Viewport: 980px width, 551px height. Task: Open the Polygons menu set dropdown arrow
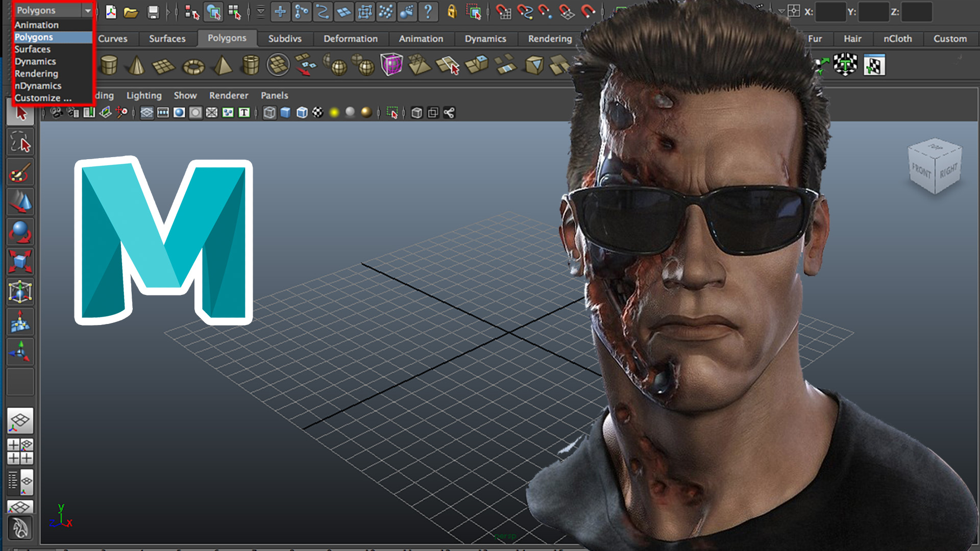point(87,10)
